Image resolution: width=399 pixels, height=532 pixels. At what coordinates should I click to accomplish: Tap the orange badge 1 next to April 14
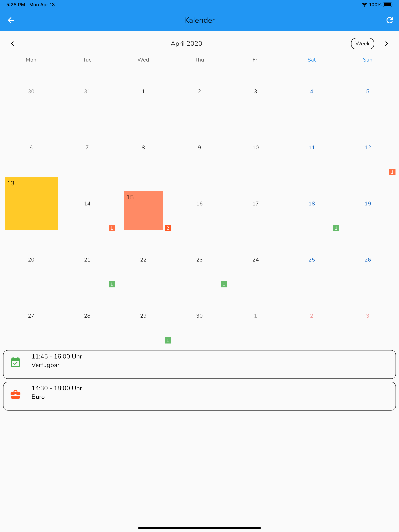(112, 228)
